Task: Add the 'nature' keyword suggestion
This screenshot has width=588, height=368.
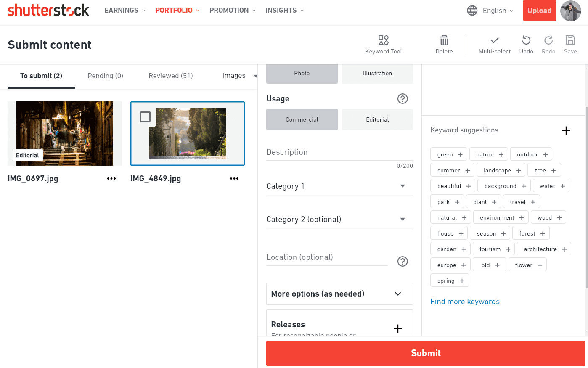Action: [x=489, y=154]
